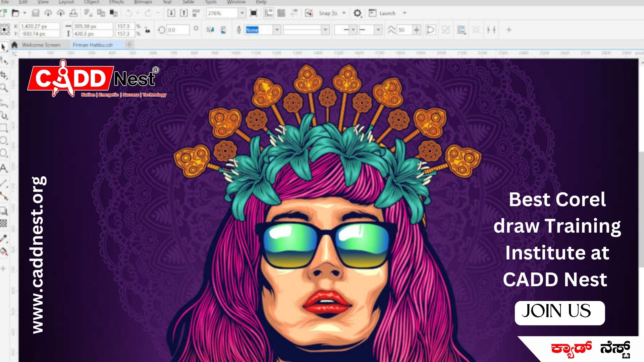
Task: Open the zoom level dropdown showing 276%
Action: (242, 13)
